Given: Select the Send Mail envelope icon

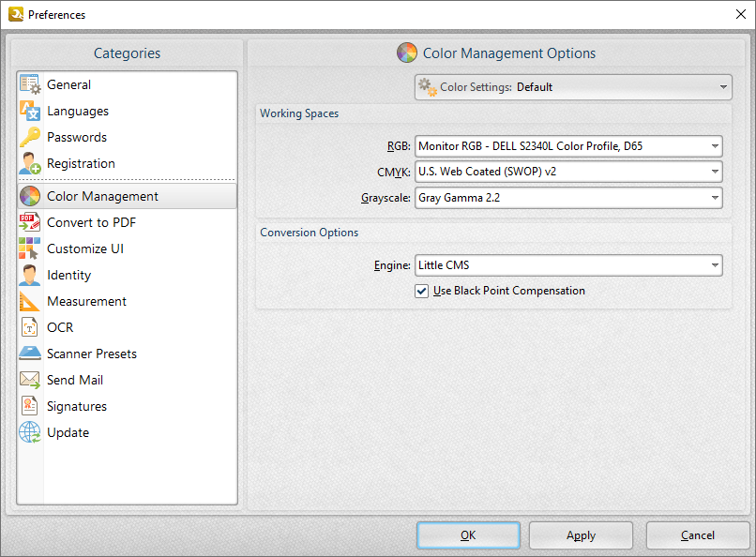Looking at the screenshot, I should pyautogui.click(x=30, y=380).
